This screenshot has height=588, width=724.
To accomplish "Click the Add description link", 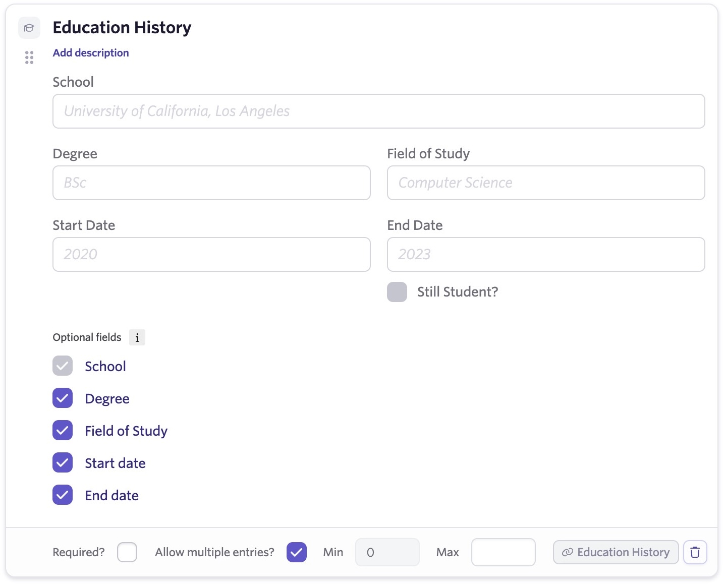I will (91, 53).
